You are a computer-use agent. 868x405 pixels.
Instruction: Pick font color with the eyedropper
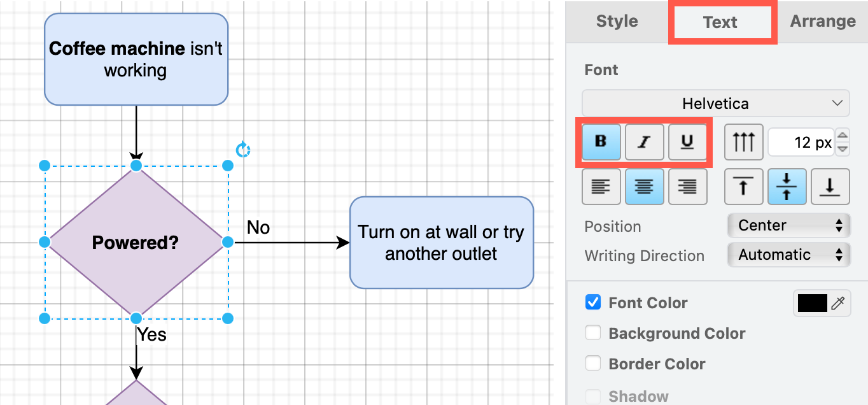click(x=839, y=302)
